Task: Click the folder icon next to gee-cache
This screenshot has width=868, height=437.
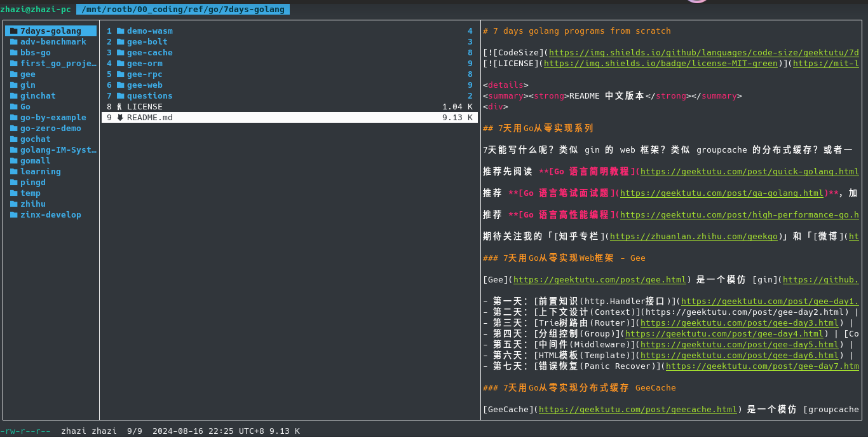Action: coord(120,53)
